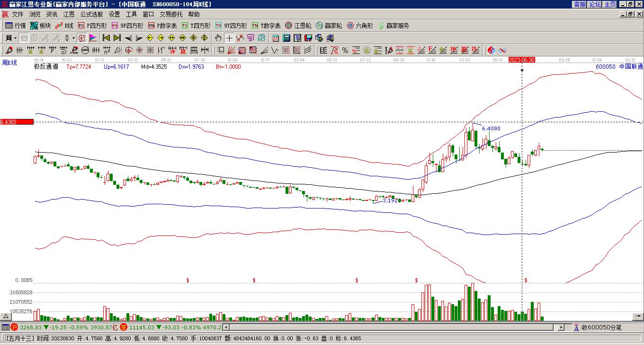644x345 pixels.
Task: Open the T四方形 tool
Action: (x=196, y=26)
